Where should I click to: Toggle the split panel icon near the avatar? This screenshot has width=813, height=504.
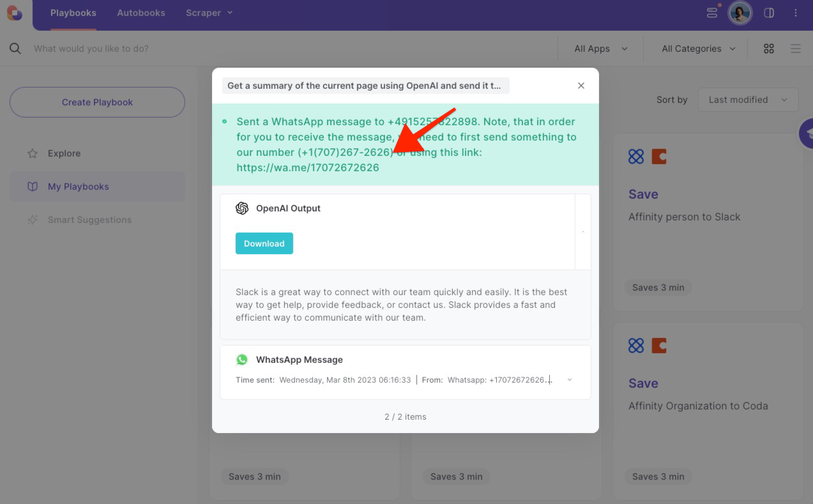769,13
